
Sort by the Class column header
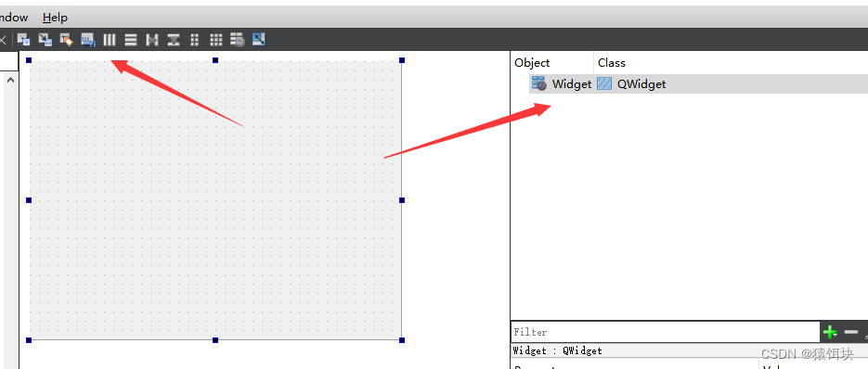pos(612,63)
